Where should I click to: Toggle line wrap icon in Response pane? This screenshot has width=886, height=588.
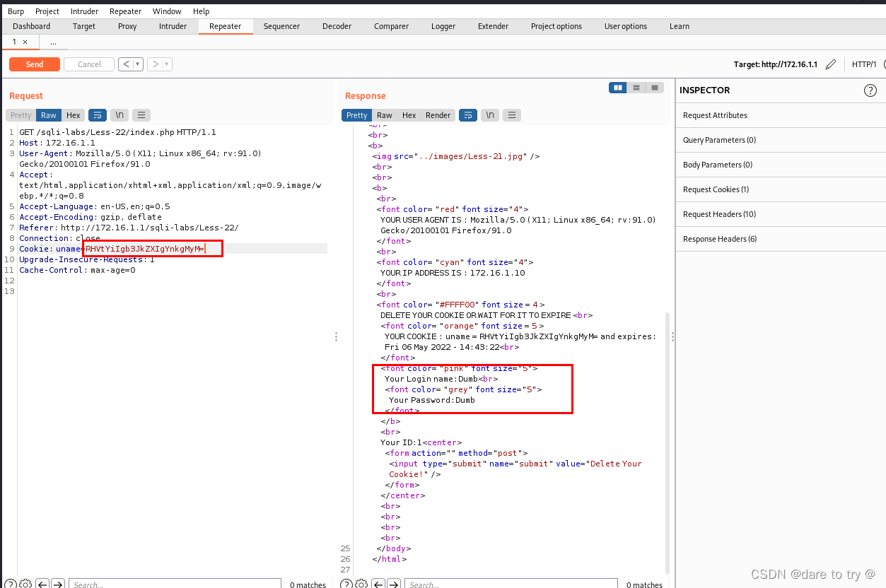pyautogui.click(x=468, y=115)
